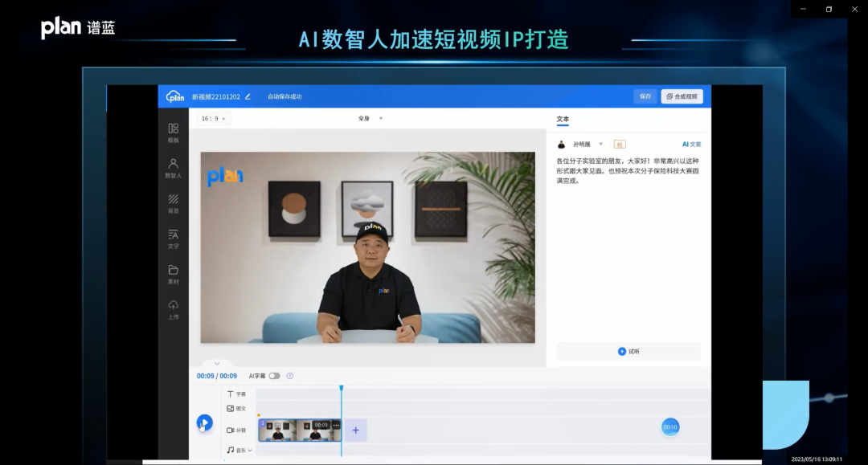Open the 上传 upload panel
This screenshot has height=465, width=868.
tap(174, 310)
